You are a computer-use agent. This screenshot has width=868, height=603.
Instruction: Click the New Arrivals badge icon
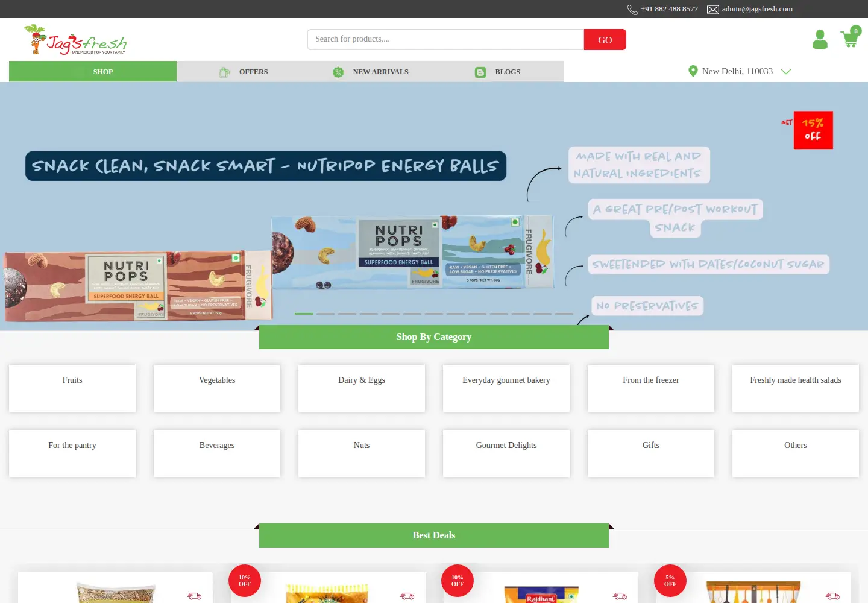click(338, 72)
